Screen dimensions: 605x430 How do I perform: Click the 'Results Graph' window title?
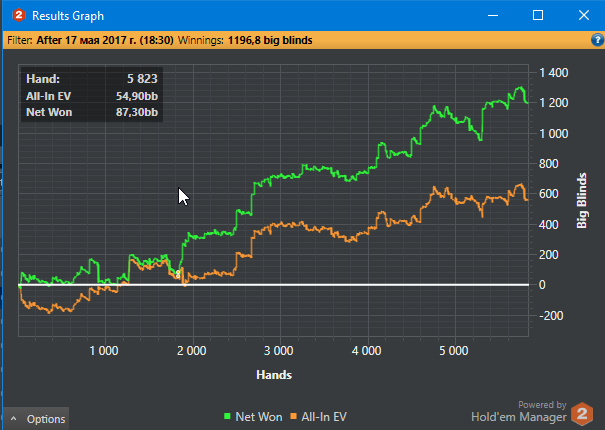click(68, 16)
